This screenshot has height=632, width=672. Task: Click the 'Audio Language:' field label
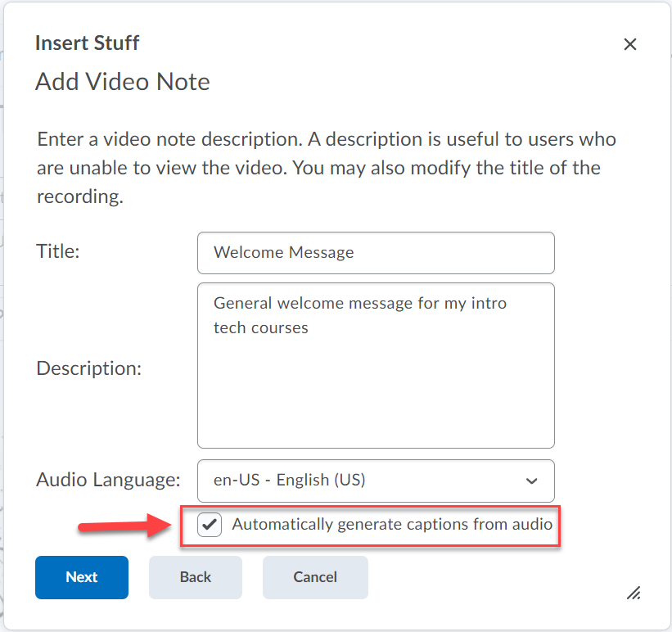point(108,480)
